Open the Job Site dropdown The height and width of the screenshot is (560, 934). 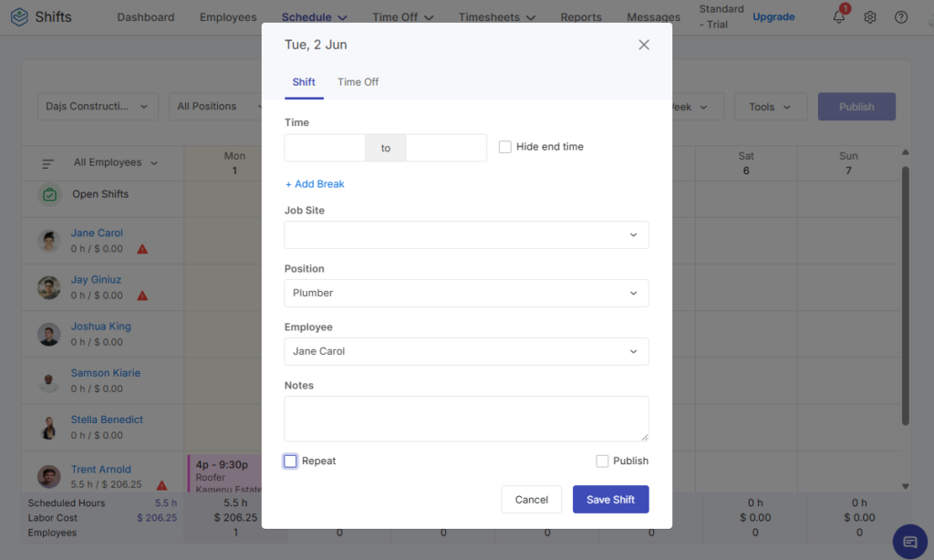click(x=466, y=234)
